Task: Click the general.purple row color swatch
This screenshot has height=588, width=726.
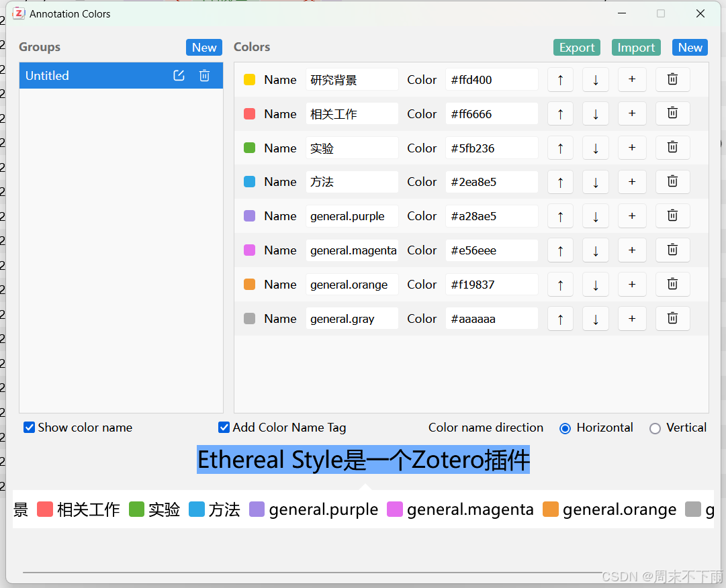Action: click(x=250, y=216)
